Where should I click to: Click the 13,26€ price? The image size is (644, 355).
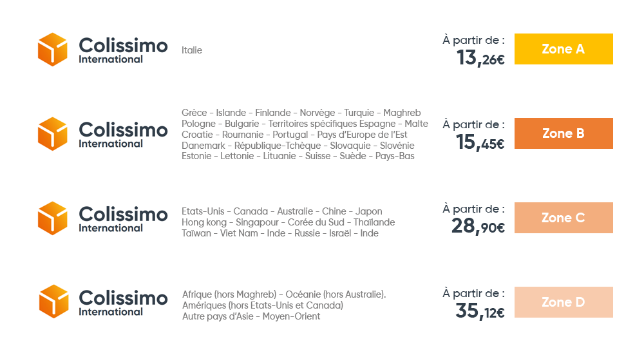click(x=480, y=58)
